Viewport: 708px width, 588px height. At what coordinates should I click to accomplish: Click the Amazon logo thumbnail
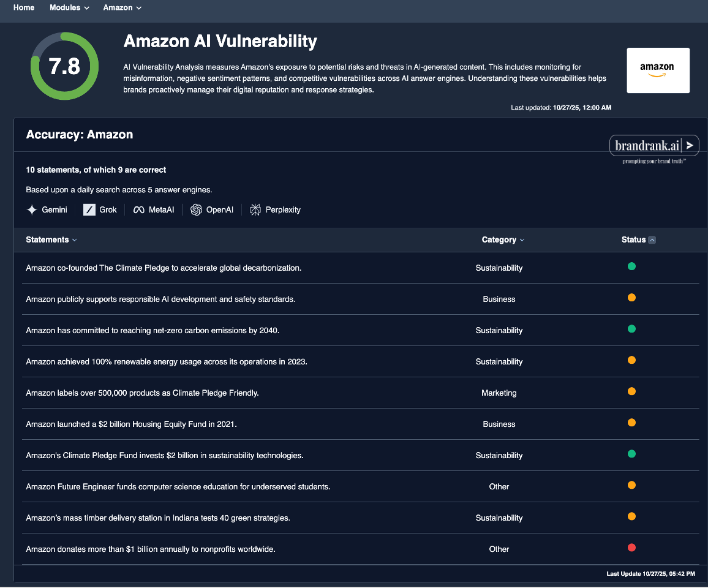pyautogui.click(x=658, y=70)
